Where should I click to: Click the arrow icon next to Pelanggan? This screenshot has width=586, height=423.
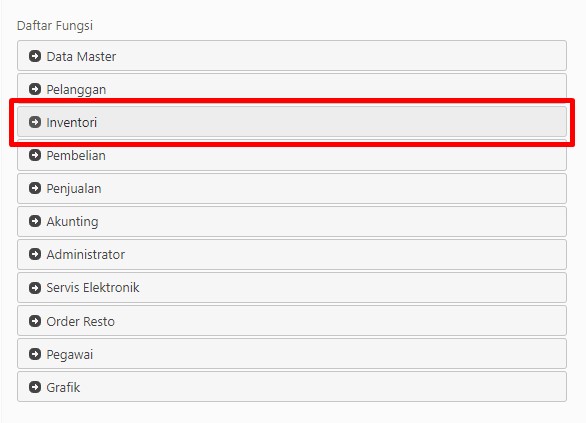(x=35, y=89)
